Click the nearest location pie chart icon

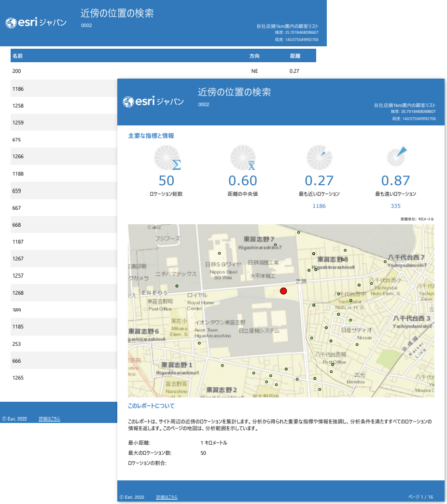tap(319, 158)
